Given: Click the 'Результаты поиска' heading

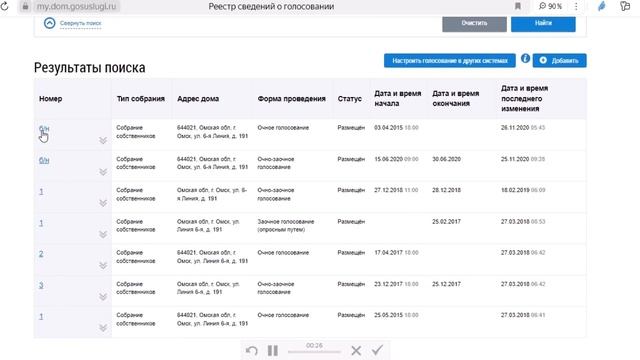Looking at the screenshot, I should 89,68.
